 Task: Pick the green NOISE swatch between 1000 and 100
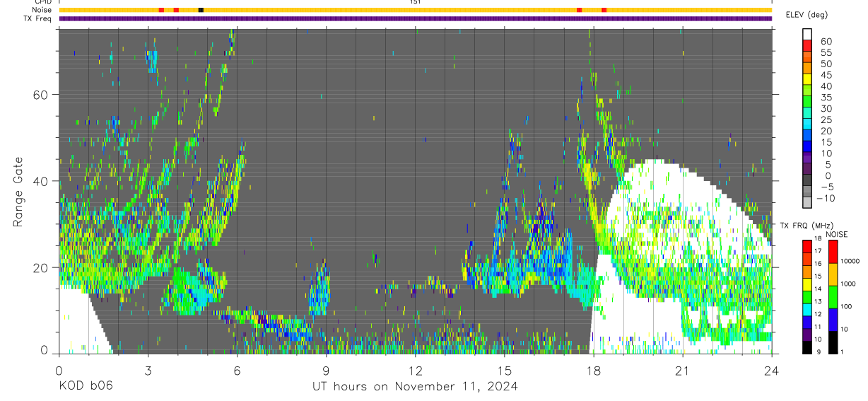point(833,296)
